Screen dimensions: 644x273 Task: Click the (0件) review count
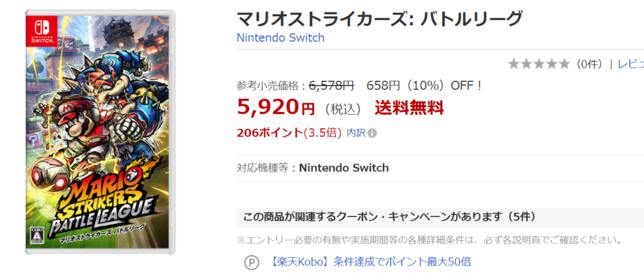click(589, 64)
